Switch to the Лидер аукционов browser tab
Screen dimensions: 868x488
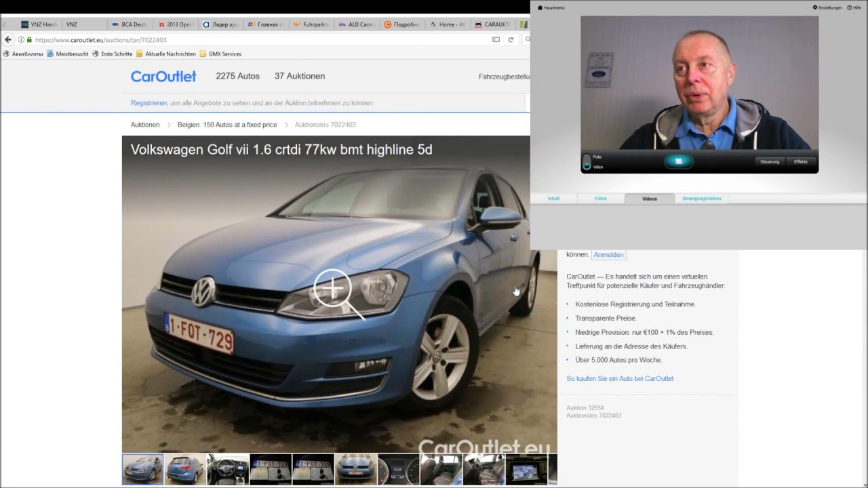coord(221,24)
